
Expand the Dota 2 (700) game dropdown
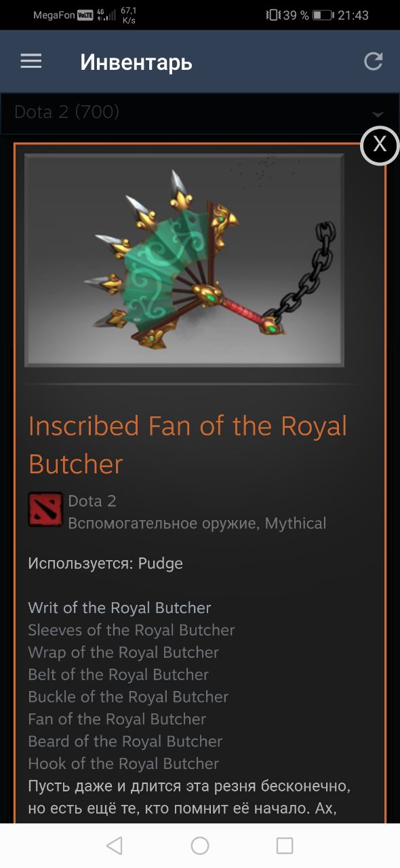pos(199,113)
